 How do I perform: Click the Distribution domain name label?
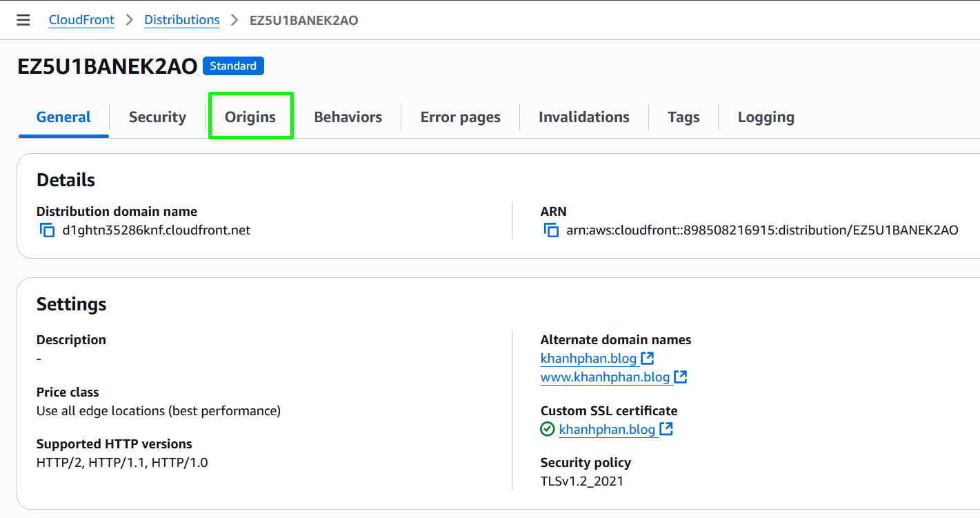click(117, 212)
